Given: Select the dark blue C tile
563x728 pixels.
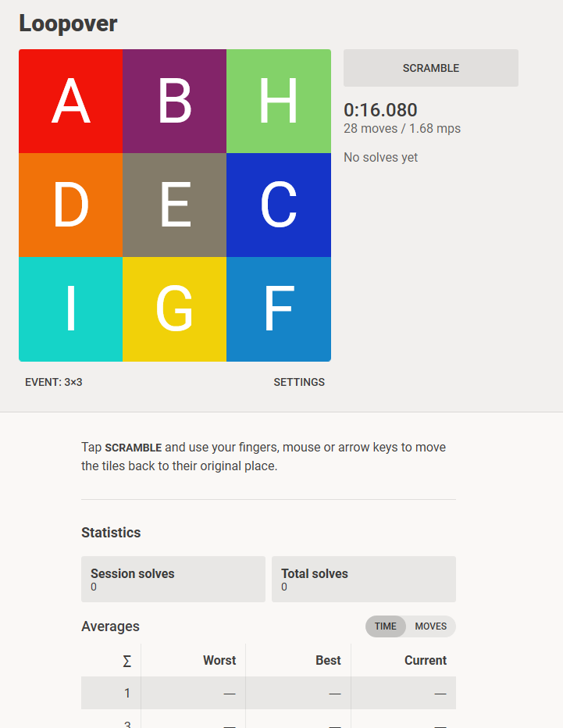Looking at the screenshot, I should coord(279,205).
